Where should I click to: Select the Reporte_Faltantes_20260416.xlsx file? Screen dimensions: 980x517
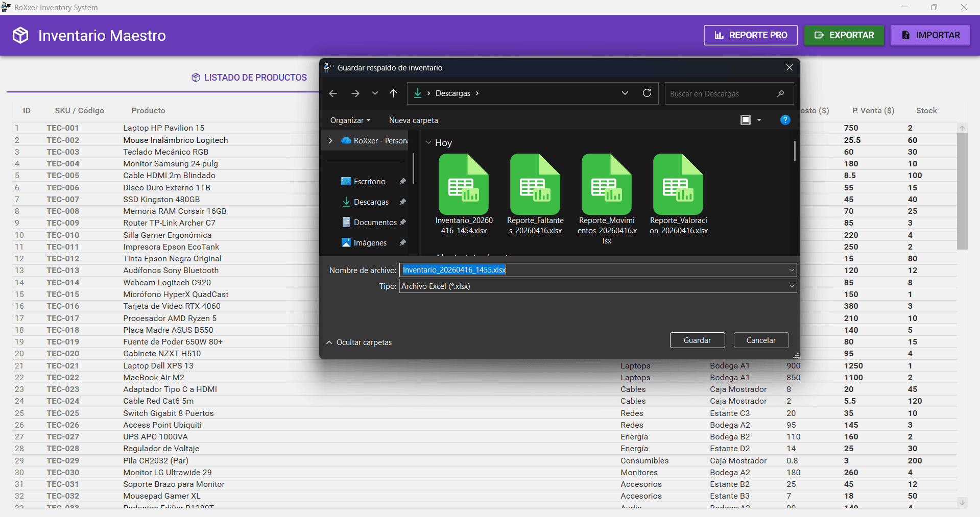535,194
